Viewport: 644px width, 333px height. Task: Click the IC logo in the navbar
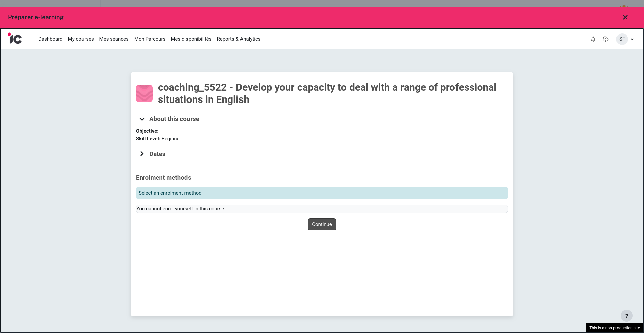(x=15, y=39)
